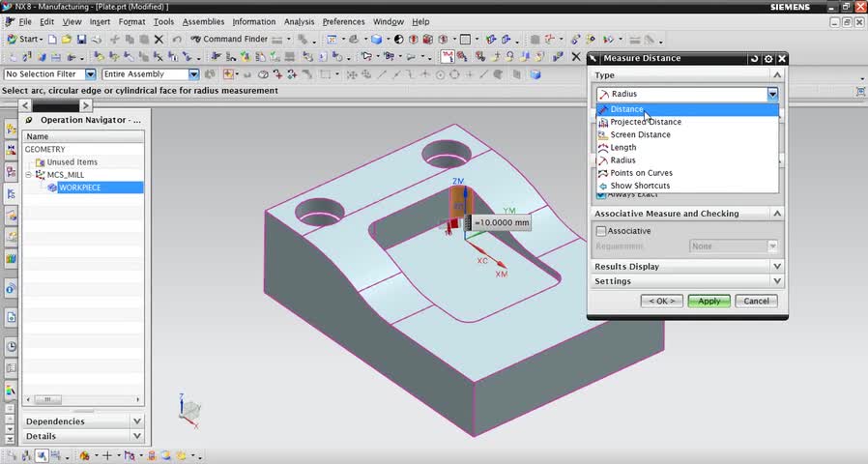The width and height of the screenshot is (868, 464).
Task: Select the WORKPIECE item in the navigator
Action: click(80, 188)
